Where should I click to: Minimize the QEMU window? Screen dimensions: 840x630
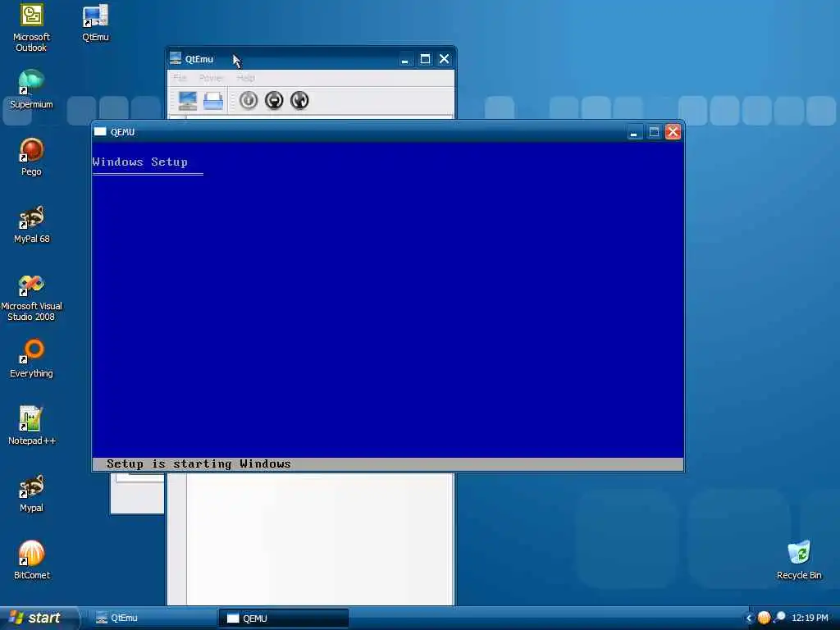point(634,132)
